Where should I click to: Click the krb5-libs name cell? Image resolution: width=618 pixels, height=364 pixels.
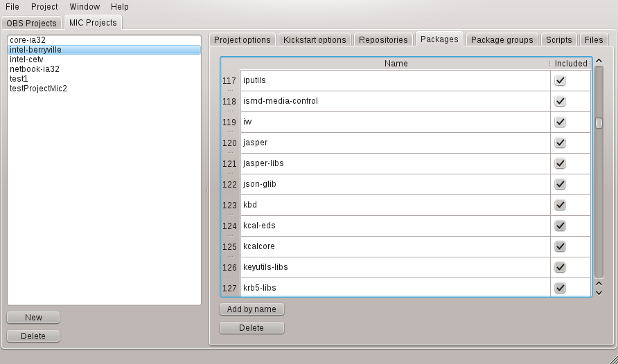[x=396, y=288]
